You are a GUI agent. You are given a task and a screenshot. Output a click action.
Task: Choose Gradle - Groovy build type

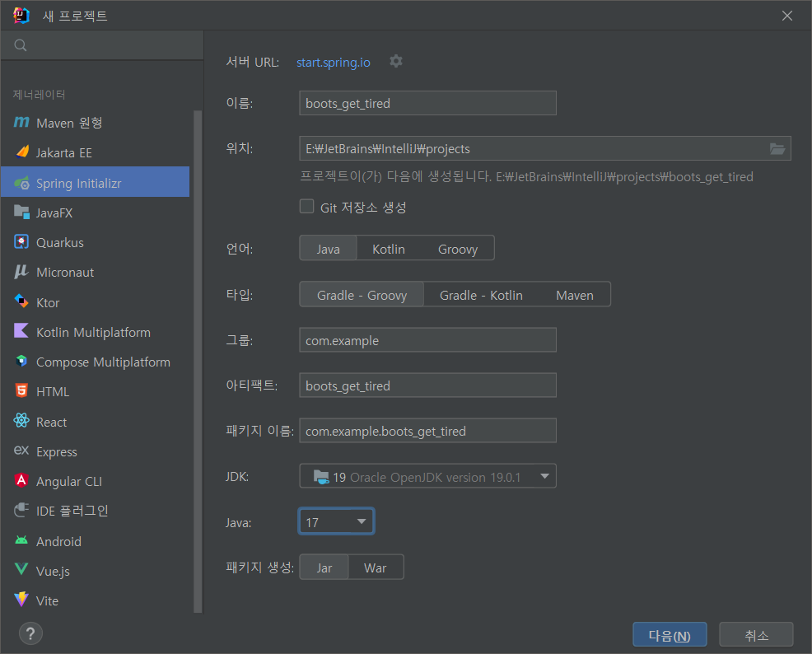click(362, 295)
